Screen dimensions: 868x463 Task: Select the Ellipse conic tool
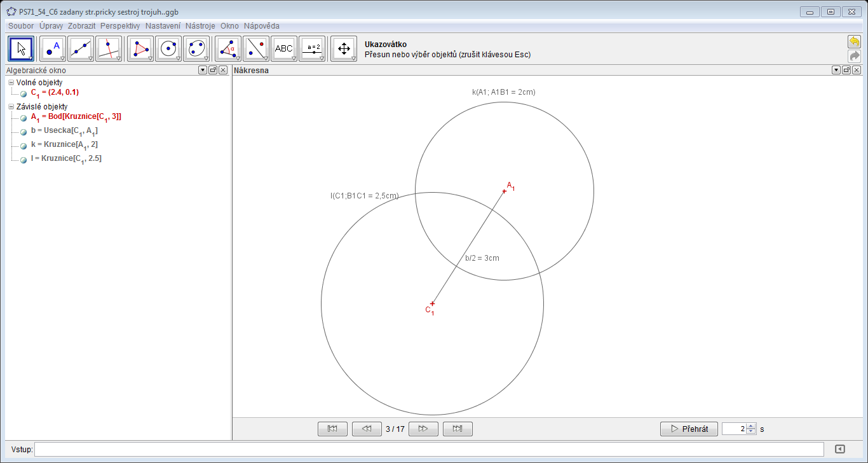click(x=196, y=48)
